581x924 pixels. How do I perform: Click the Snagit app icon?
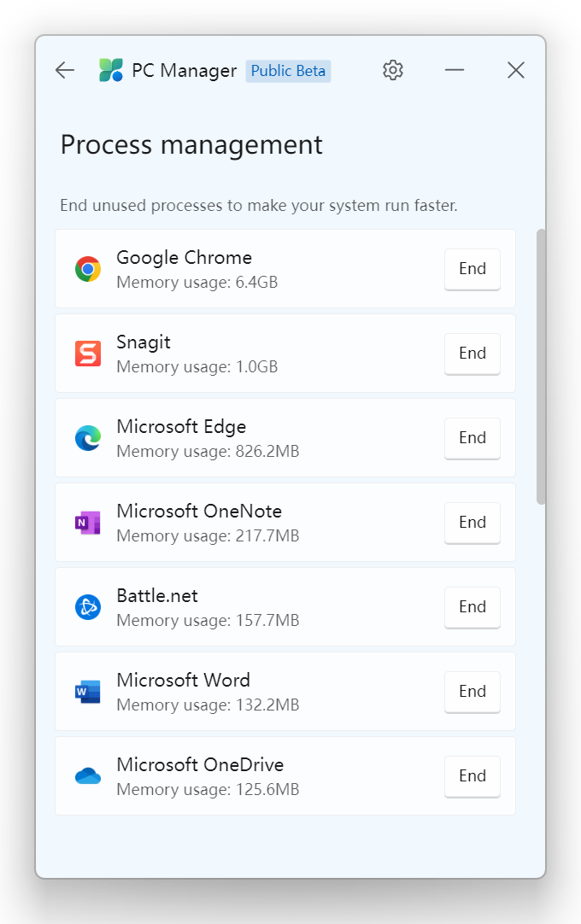pyautogui.click(x=88, y=354)
